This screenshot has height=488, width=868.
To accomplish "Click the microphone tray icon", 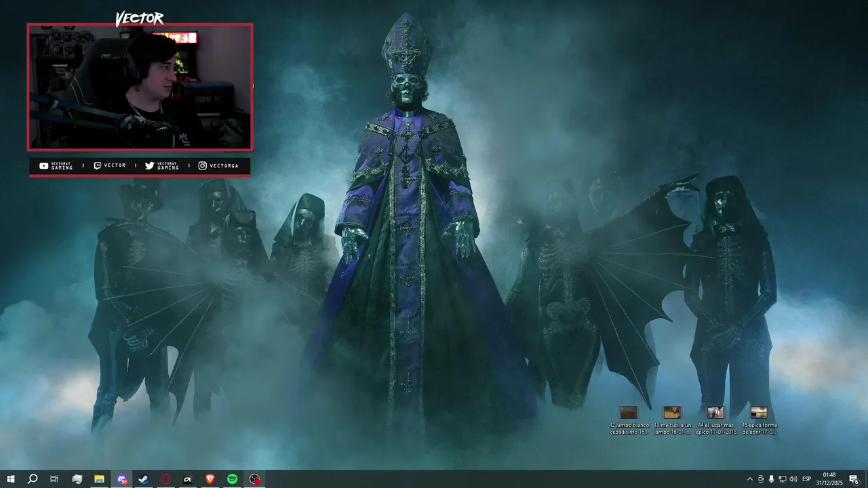I will (x=771, y=479).
